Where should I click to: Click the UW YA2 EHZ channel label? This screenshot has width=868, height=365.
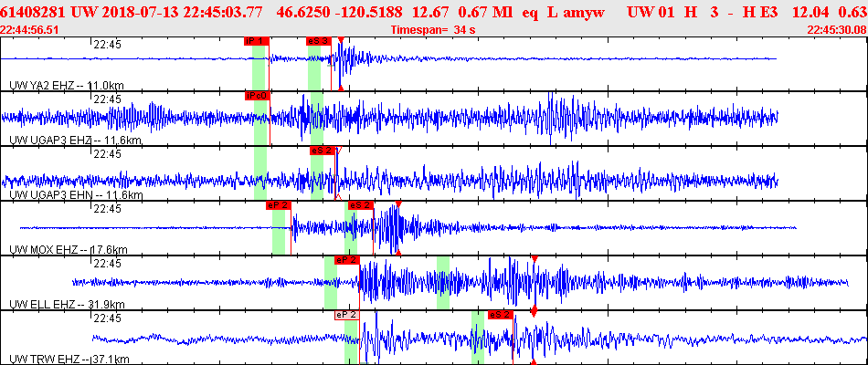pos(67,85)
